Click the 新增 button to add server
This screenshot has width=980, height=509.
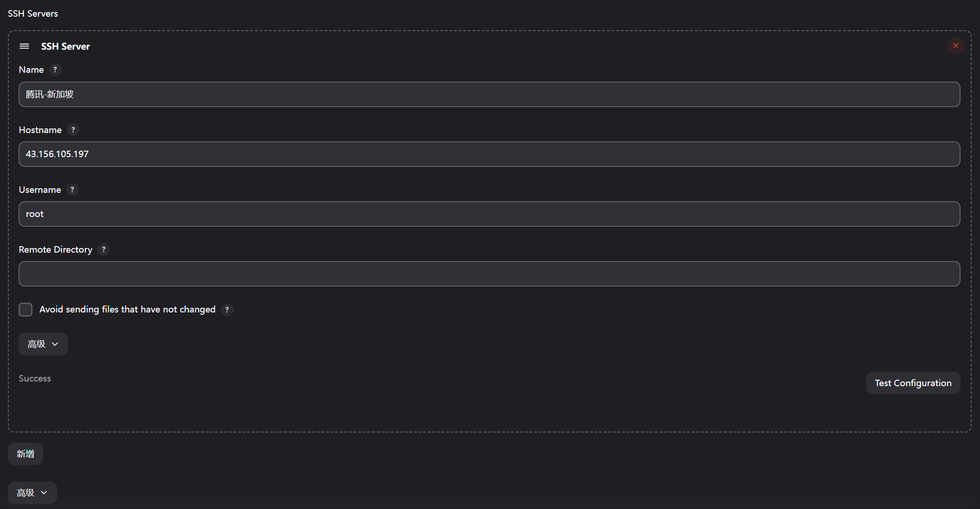pos(25,454)
